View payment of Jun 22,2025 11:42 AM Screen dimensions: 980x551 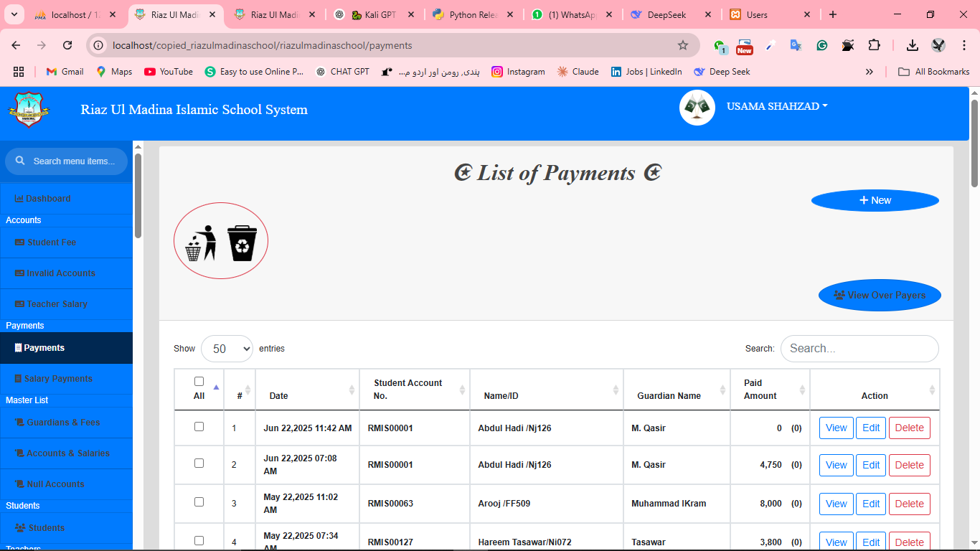tap(837, 428)
